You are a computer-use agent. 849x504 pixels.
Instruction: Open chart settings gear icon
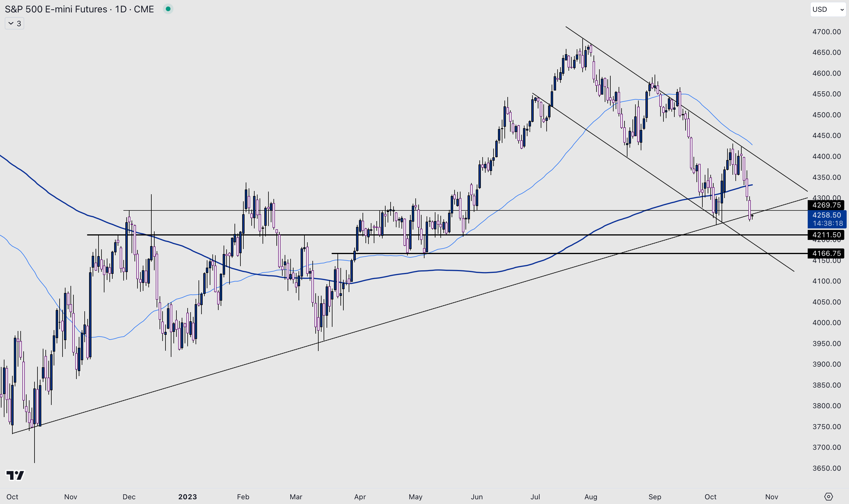coord(829,497)
